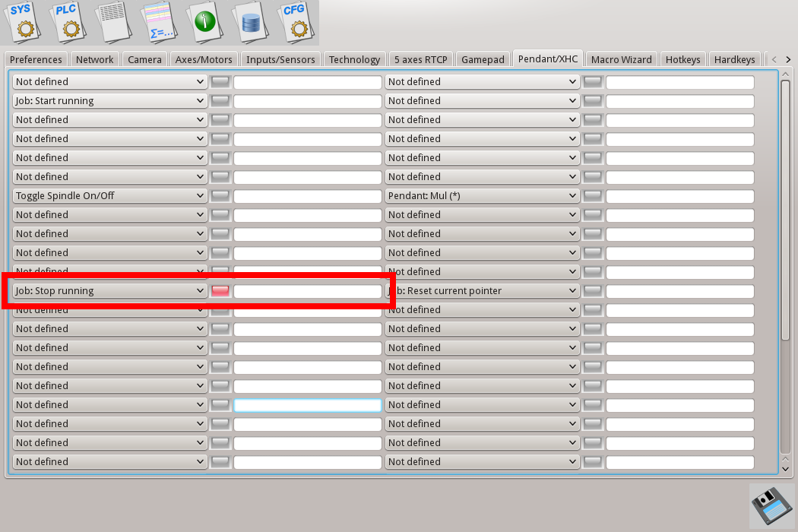Open the Job: Start running dropdown
Screen dimensions: 798x532
[109, 101]
